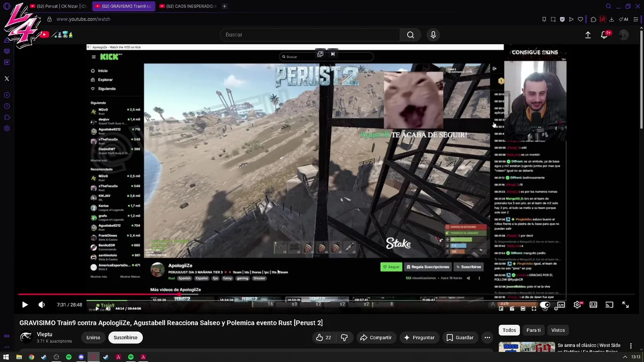The width and height of the screenshot is (644, 362).
Task: Open easy setup sliders icon
Action: click(x=636, y=19)
